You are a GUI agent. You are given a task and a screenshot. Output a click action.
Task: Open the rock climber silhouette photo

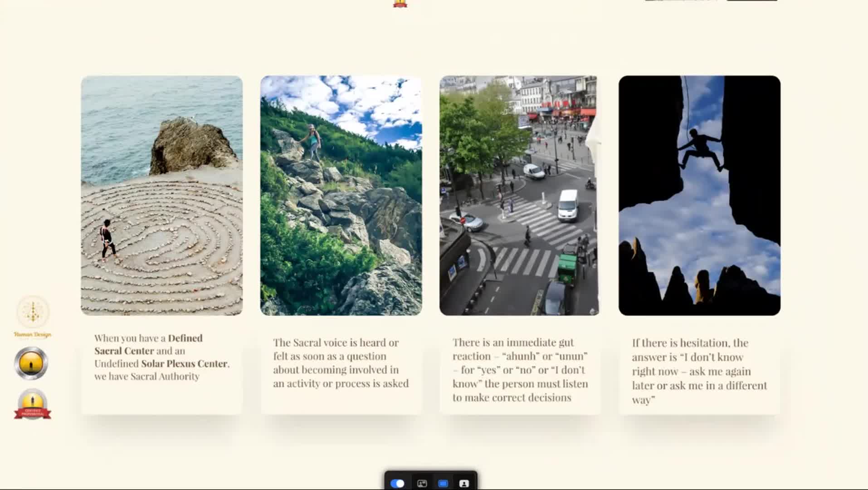point(699,196)
